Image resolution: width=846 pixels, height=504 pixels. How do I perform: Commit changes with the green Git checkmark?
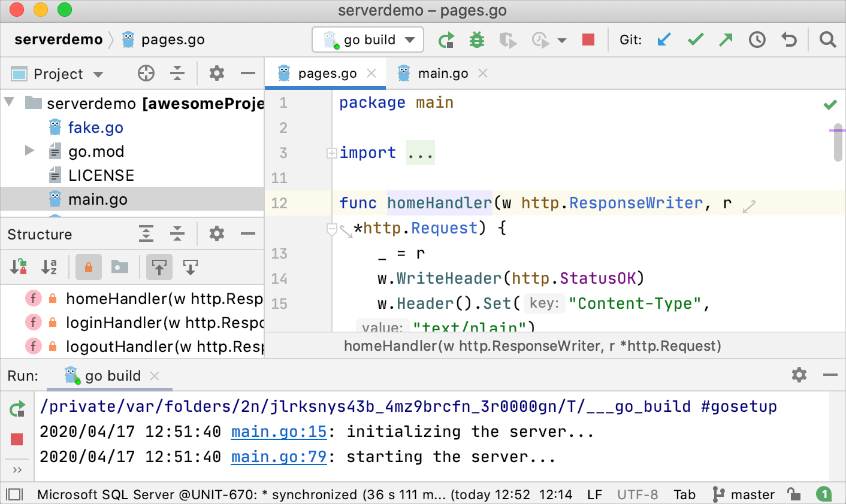tap(695, 40)
